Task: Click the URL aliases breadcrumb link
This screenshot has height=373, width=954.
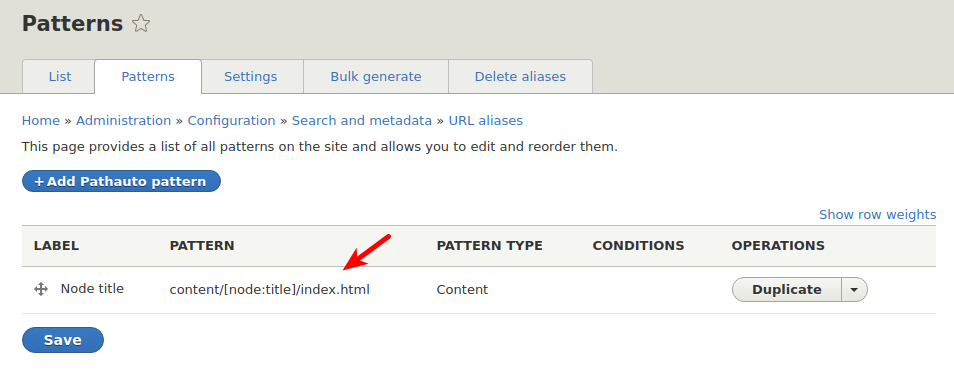Action: (486, 120)
